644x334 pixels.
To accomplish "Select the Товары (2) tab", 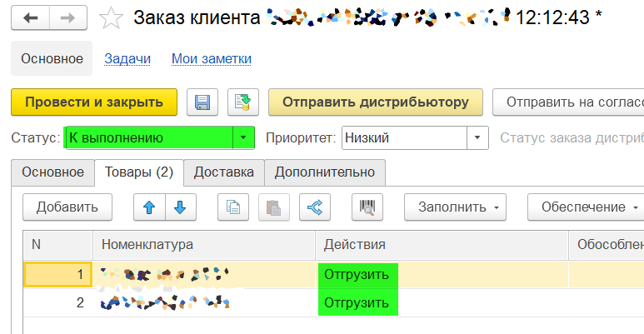I will [x=139, y=172].
